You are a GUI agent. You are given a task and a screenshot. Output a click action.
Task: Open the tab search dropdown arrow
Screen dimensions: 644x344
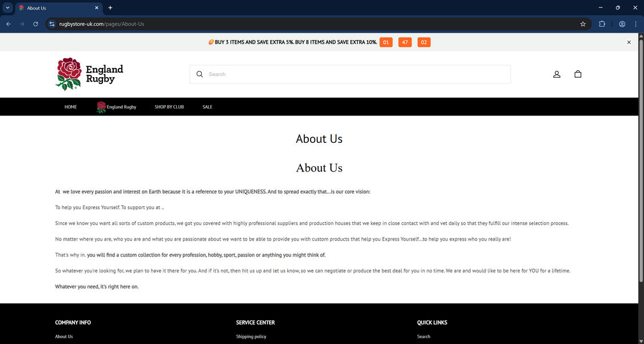click(7, 8)
